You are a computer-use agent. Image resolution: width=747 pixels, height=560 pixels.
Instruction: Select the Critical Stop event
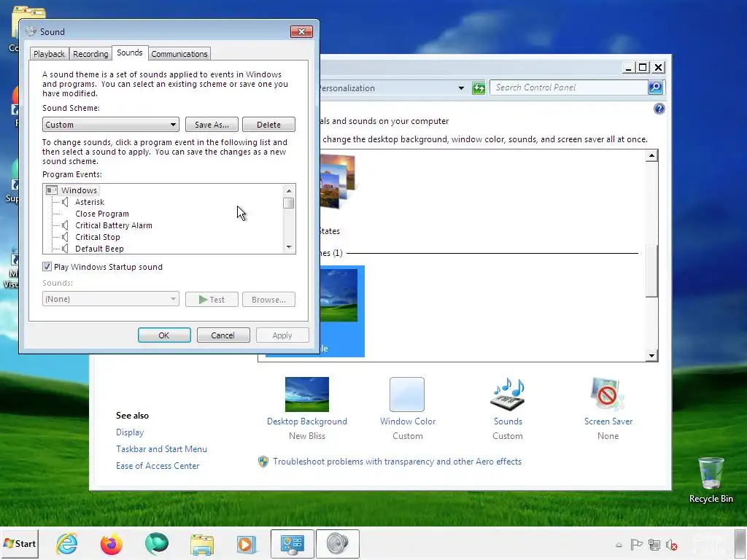pos(97,237)
